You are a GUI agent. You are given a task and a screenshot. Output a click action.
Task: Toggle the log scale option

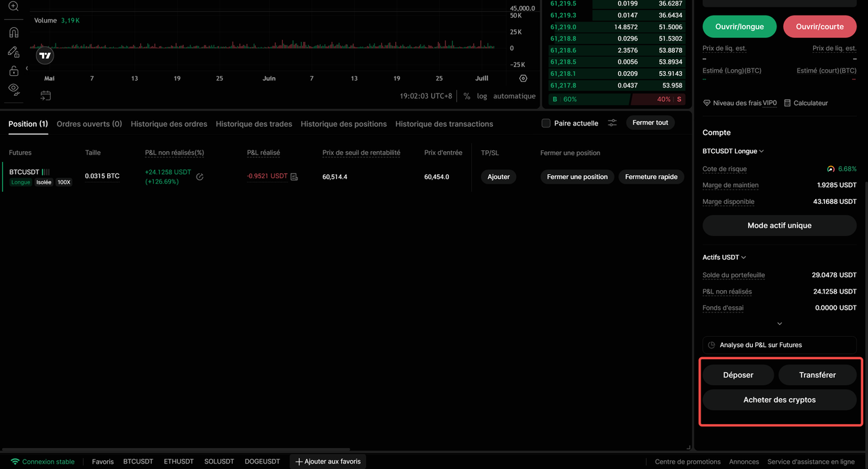coord(482,96)
